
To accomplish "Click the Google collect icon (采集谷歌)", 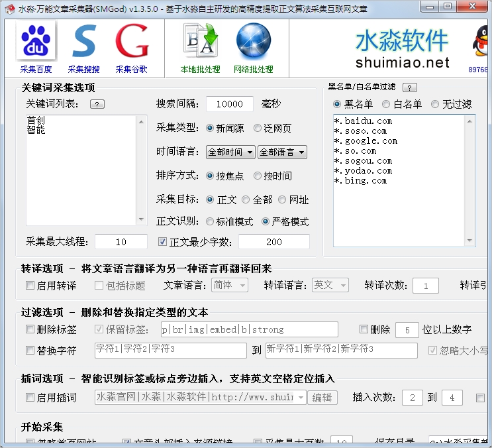I will (131, 42).
